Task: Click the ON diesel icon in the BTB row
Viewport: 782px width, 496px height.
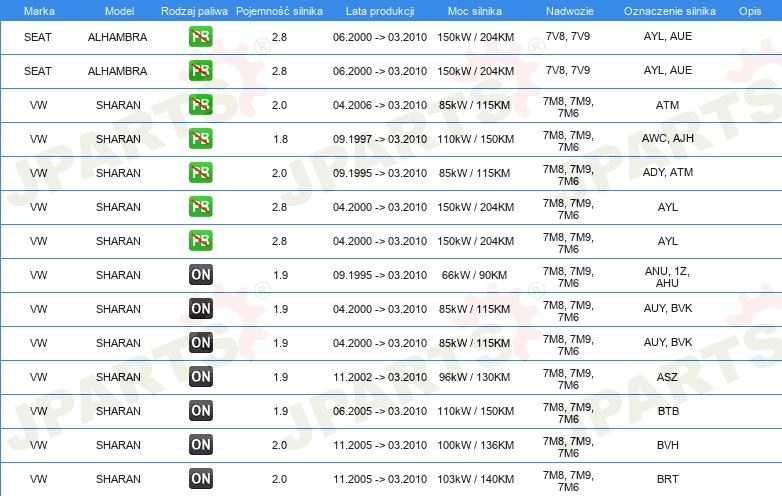Action: pyautogui.click(x=200, y=410)
